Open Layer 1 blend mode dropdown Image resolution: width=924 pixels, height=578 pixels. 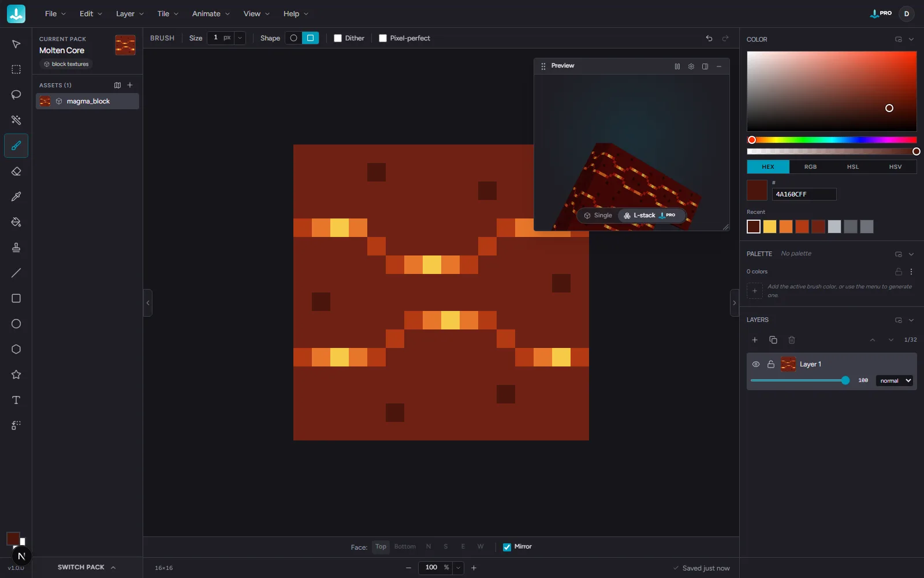(895, 380)
